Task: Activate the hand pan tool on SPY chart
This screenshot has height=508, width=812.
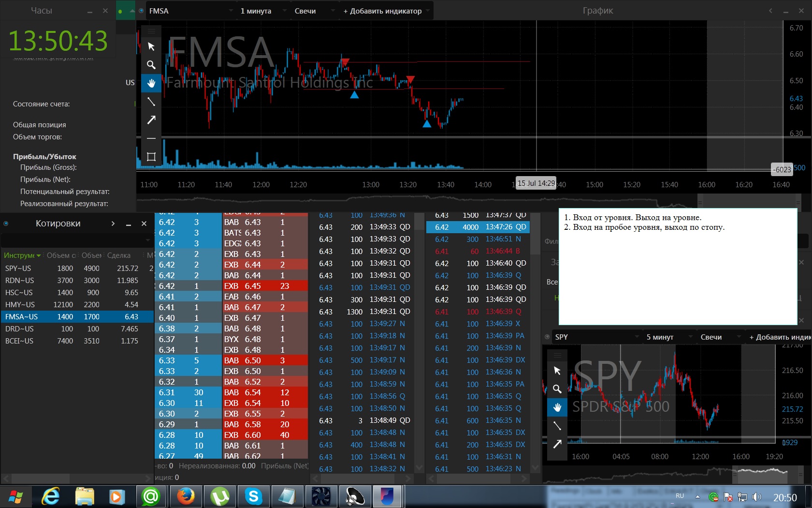Action: click(x=557, y=407)
